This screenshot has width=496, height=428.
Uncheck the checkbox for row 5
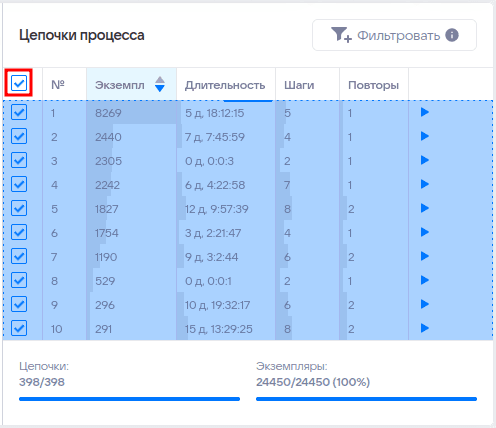tap(19, 208)
